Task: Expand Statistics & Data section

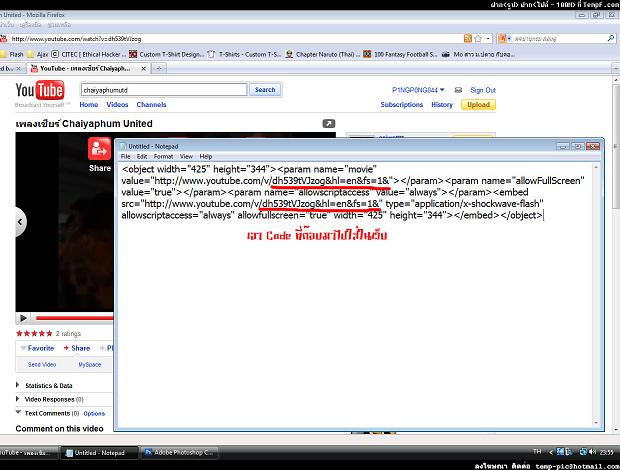Action: coord(44,385)
